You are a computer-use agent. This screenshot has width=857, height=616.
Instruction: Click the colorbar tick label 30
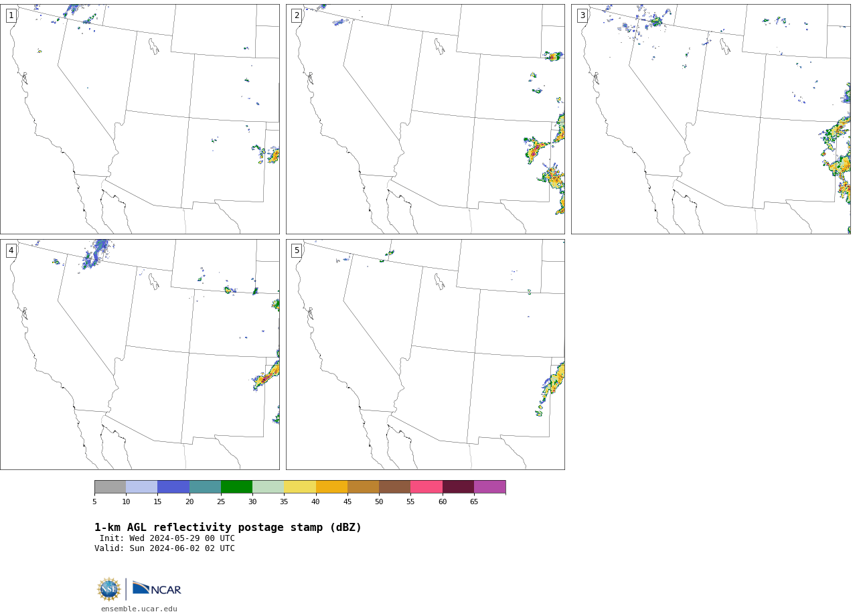coord(252,502)
